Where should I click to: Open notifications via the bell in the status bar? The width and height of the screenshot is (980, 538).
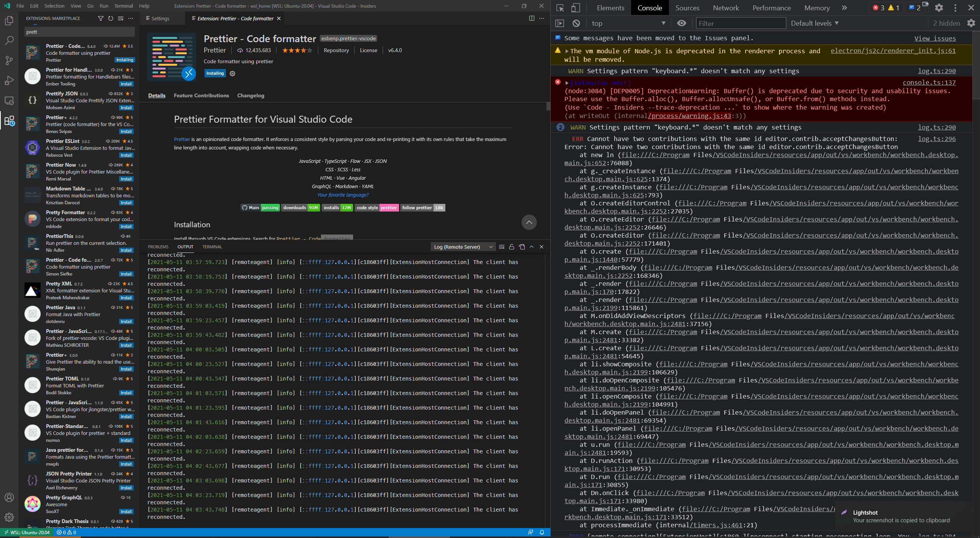[x=542, y=532]
